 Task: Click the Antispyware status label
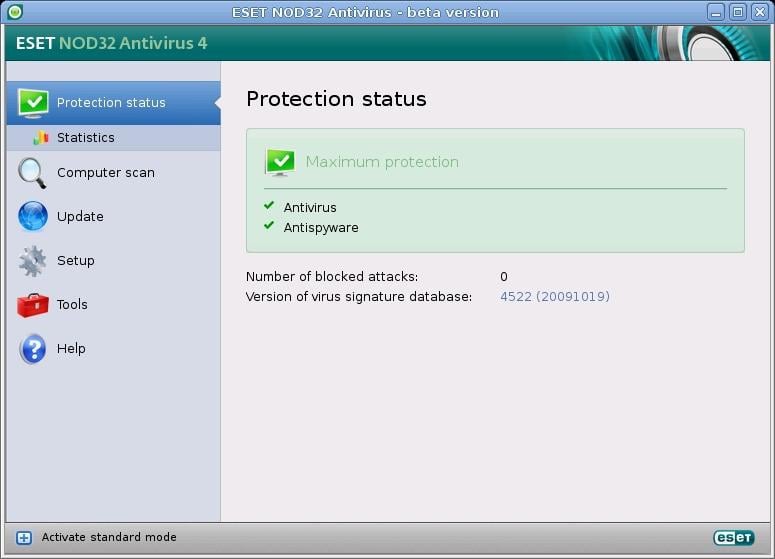click(x=321, y=228)
